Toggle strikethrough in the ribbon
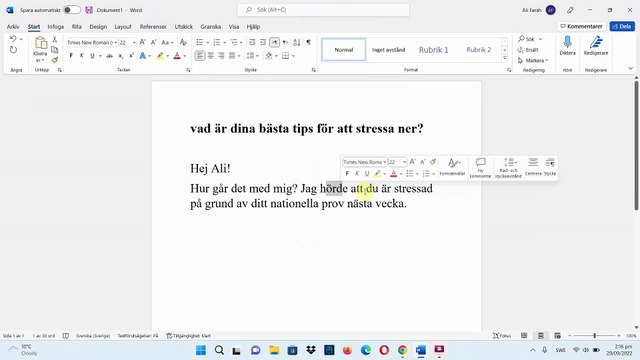 coord(110,56)
